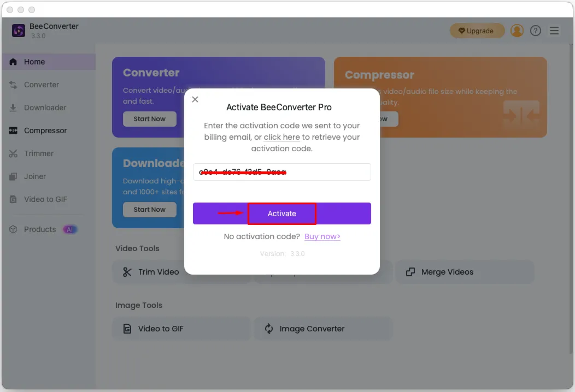The height and width of the screenshot is (392, 575).
Task: Open the Image Converter tool
Action: (323, 329)
